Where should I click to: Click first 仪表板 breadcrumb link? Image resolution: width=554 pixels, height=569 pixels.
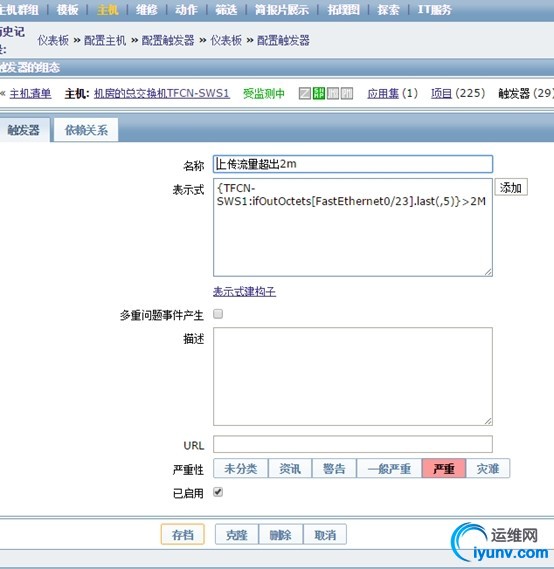53,40
